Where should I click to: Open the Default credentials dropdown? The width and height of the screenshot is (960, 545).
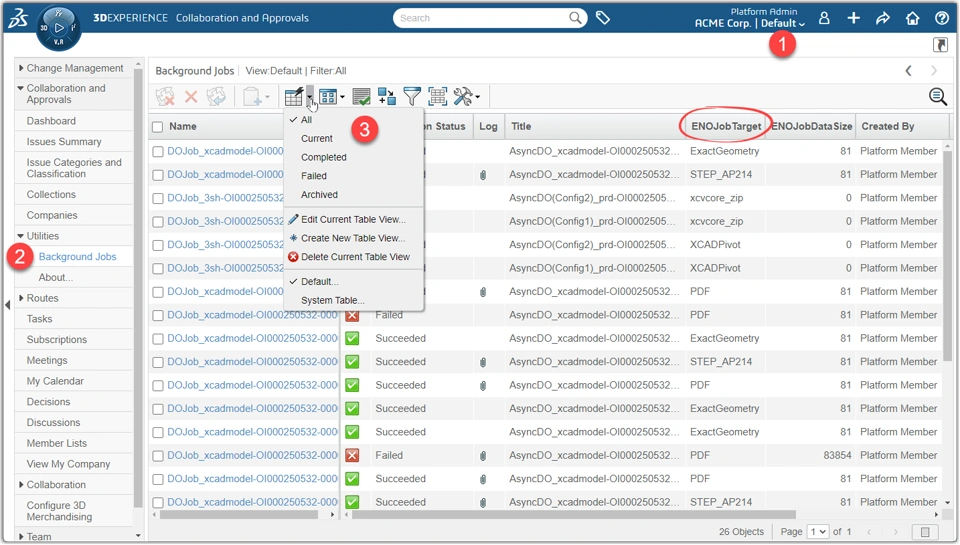782,23
